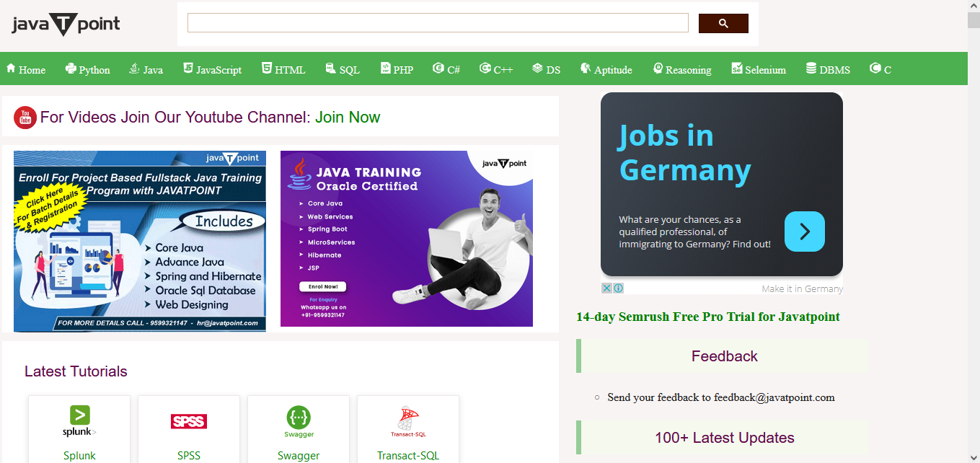Open the Splunk tutorial link

coord(79,456)
